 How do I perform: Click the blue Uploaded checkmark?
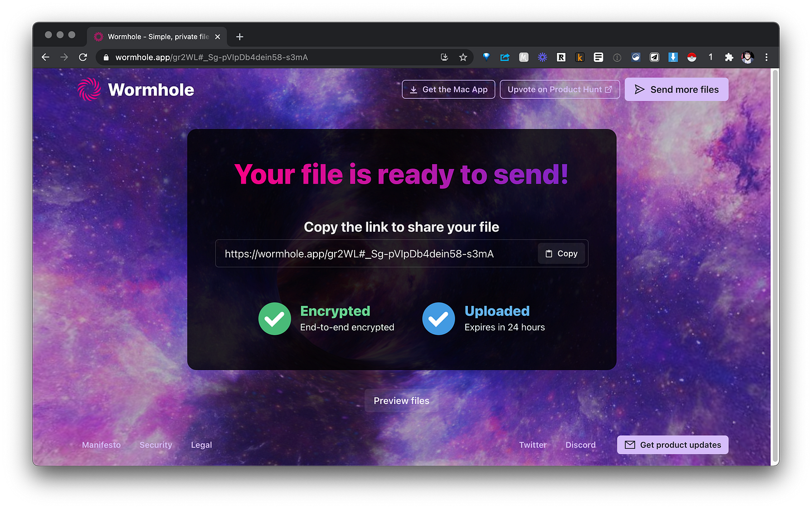438,319
